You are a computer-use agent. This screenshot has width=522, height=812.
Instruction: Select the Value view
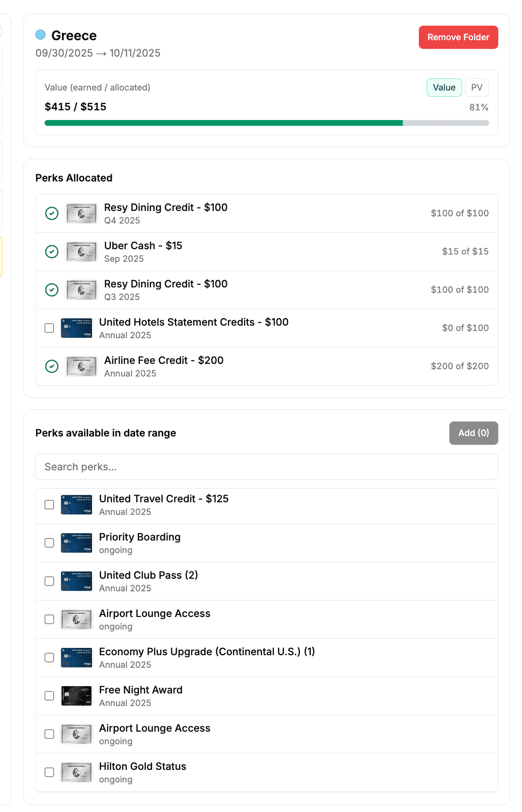(444, 87)
